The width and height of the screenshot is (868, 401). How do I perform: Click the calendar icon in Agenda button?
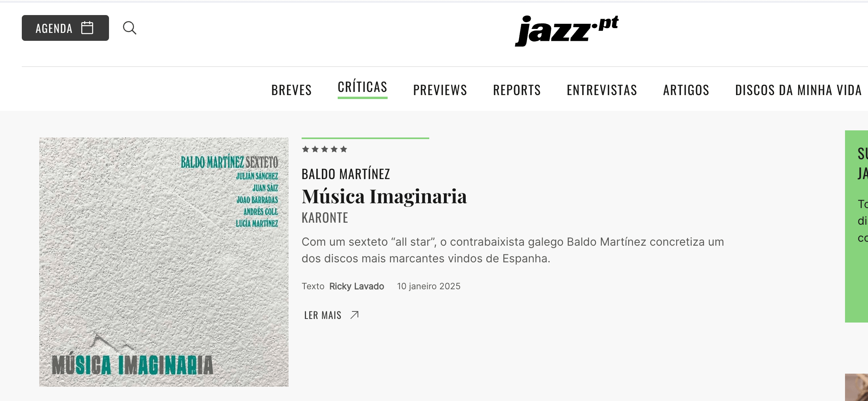87,28
